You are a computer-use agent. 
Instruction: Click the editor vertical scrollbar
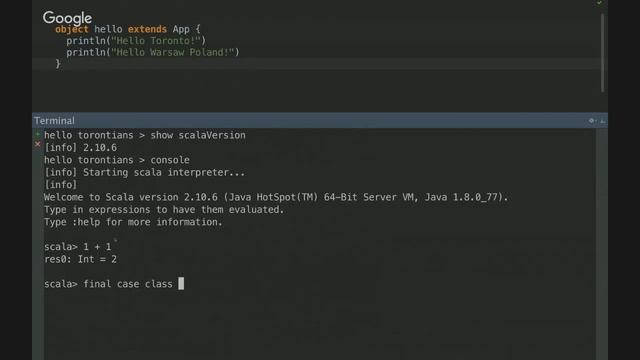[602, 52]
